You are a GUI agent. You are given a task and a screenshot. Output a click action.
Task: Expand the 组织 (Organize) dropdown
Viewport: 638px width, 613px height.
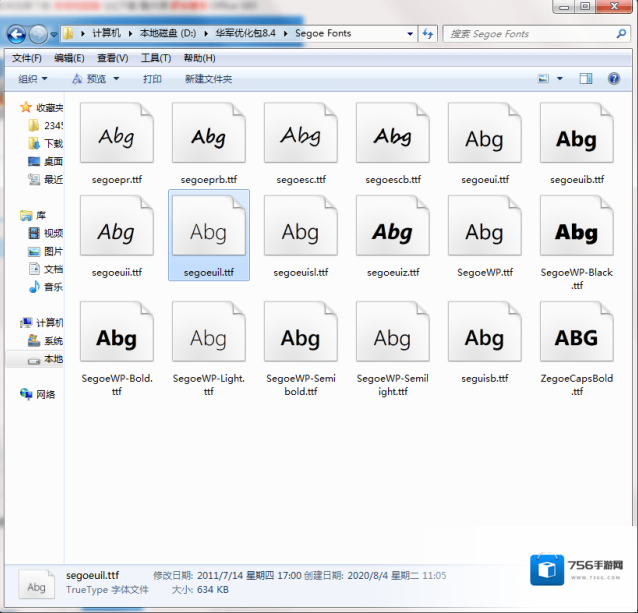click(x=33, y=79)
